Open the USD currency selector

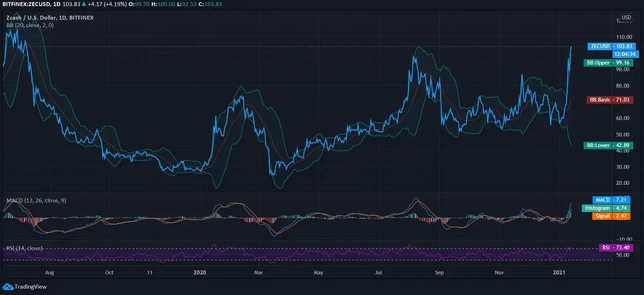(626, 17)
